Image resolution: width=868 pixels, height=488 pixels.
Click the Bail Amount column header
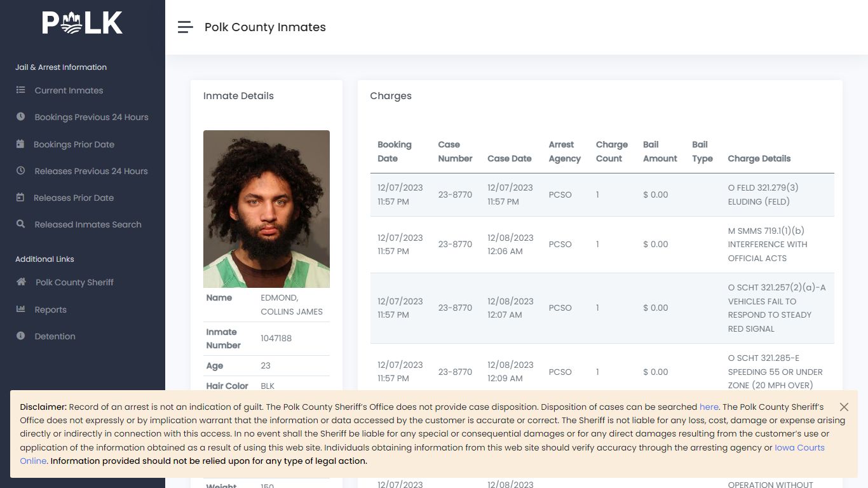[x=660, y=151]
